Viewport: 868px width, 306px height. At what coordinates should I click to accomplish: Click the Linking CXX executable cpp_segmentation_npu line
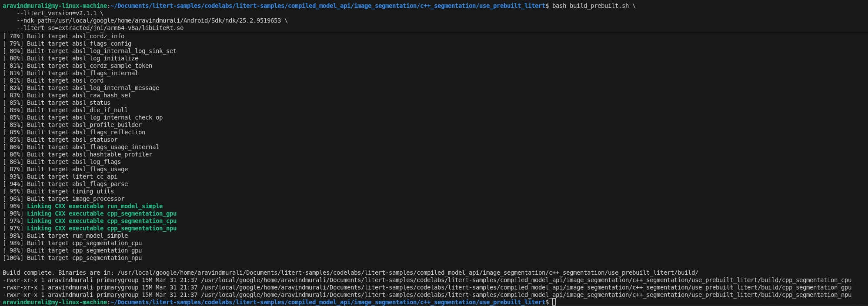pyautogui.click(x=101, y=228)
